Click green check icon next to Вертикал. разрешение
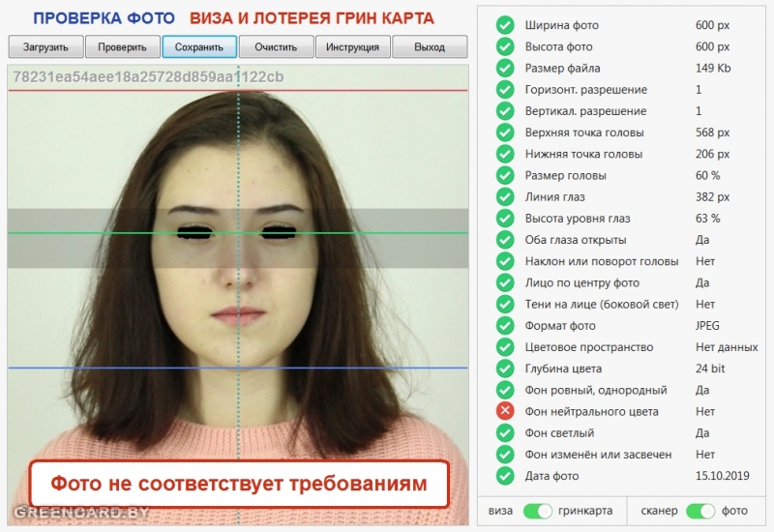Image resolution: width=774 pixels, height=532 pixels. [505, 111]
